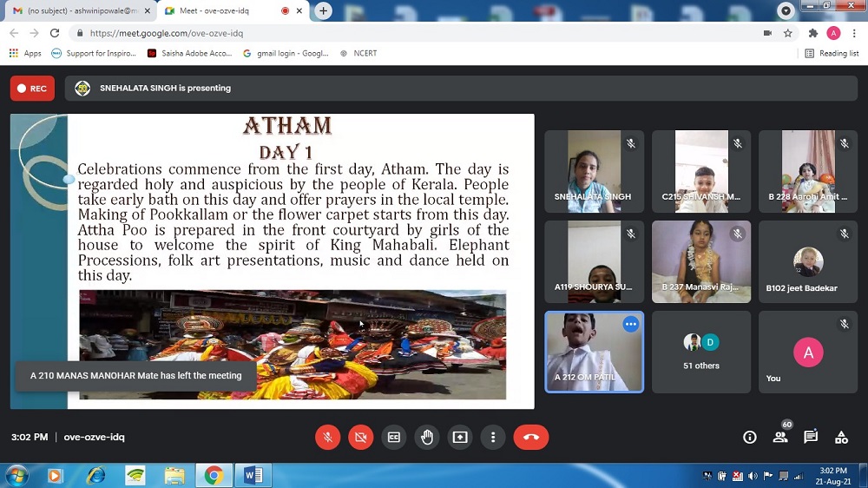Show the participants list icon

tap(780, 438)
